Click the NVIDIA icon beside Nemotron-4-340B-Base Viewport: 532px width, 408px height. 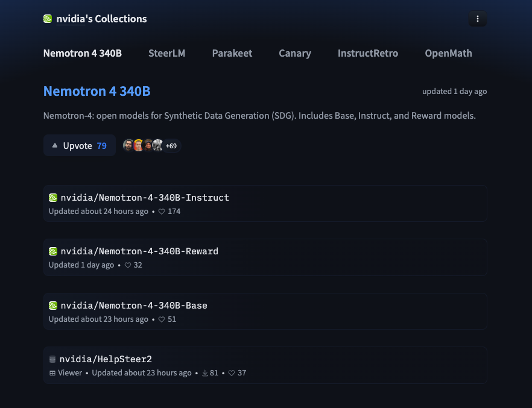coord(53,306)
